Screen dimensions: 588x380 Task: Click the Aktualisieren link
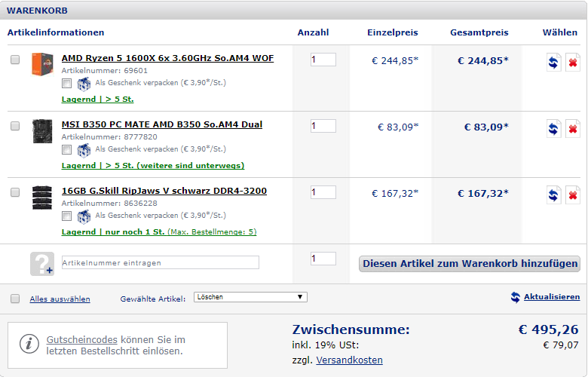tap(552, 297)
